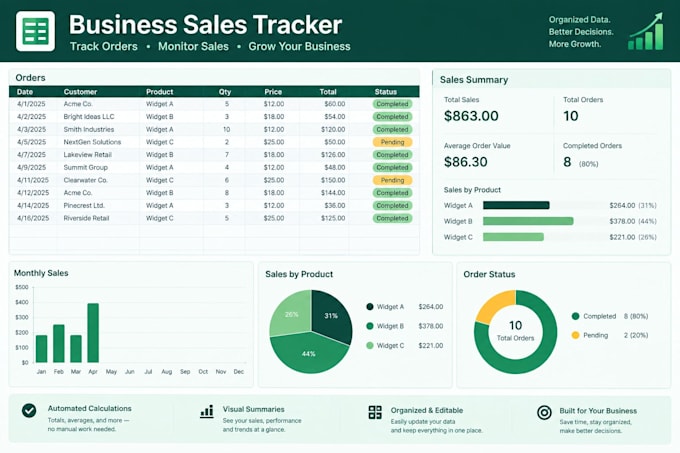Image resolution: width=680 pixels, height=453 pixels.
Task: Click the green spreadsheet logo icon
Action: tap(35, 31)
